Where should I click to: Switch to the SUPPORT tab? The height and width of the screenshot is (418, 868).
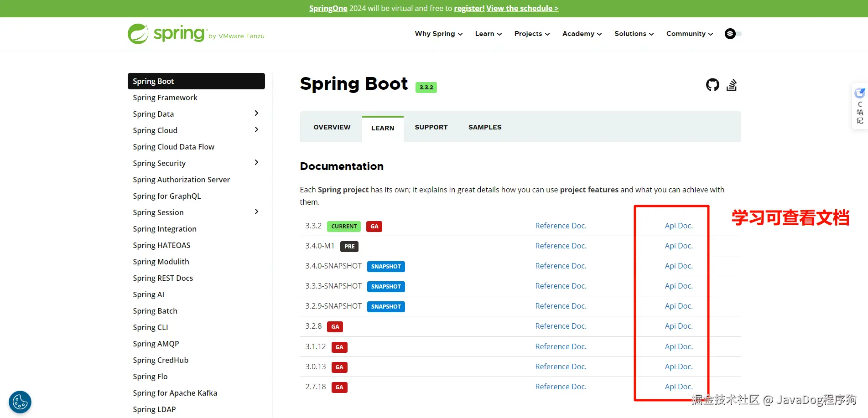point(431,127)
